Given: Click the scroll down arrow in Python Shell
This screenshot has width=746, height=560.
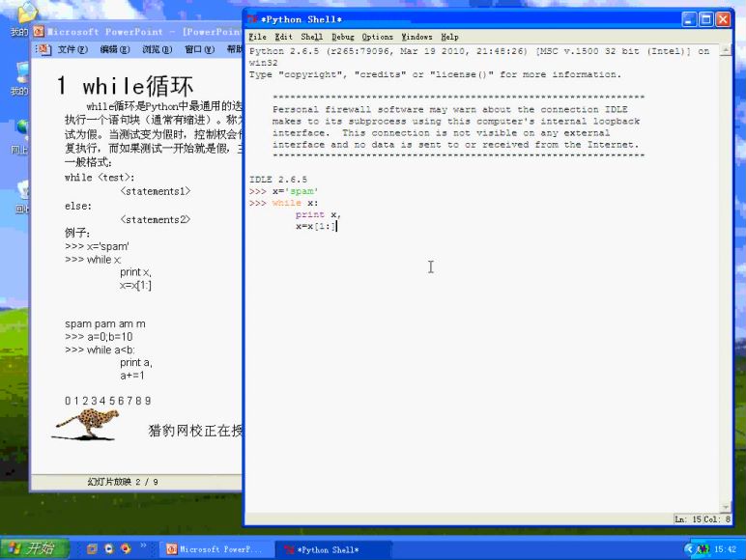Looking at the screenshot, I should pyautogui.click(x=725, y=507).
